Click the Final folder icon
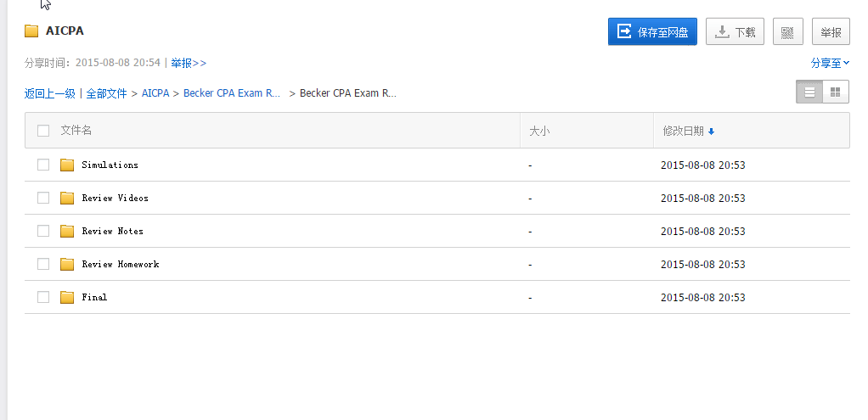Image resolution: width=868 pixels, height=420 pixels. [x=67, y=297]
